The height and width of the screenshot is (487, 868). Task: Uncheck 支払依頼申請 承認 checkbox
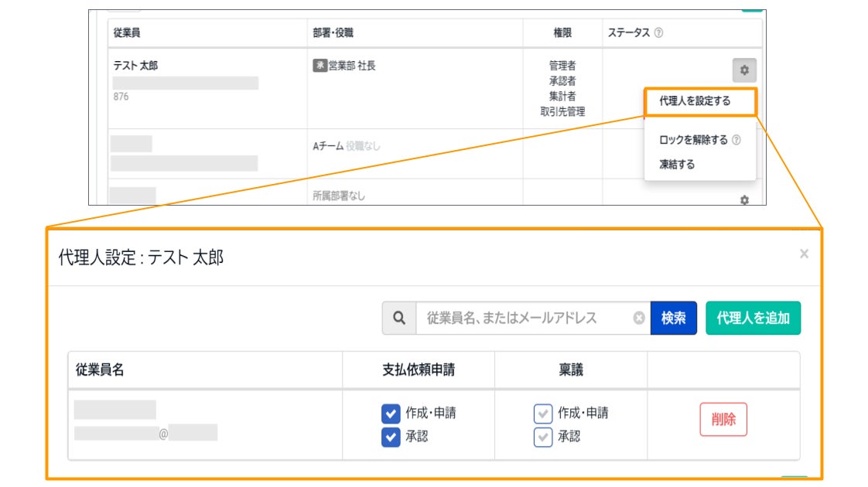pos(391,438)
